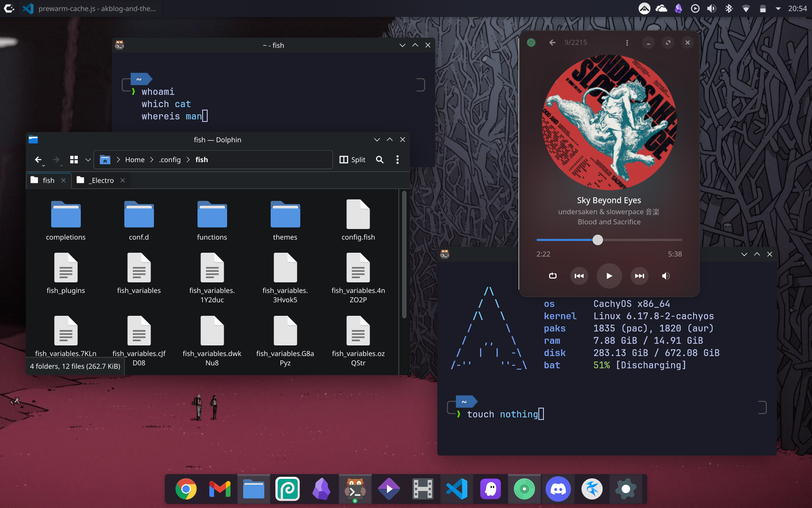Expand Dolphin view mode dropdown arrow
This screenshot has width=812, height=508.
point(88,160)
